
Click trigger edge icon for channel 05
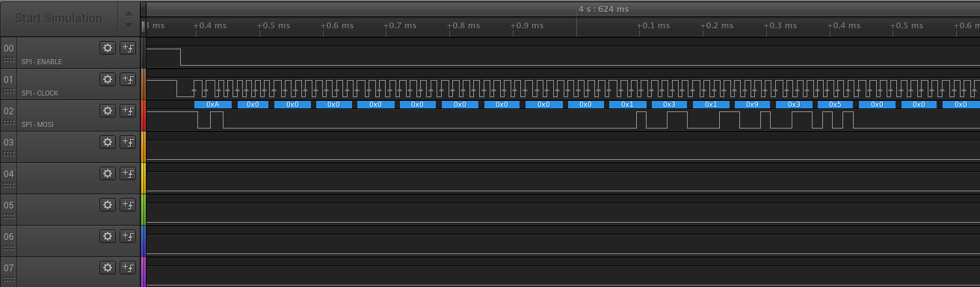(x=128, y=205)
